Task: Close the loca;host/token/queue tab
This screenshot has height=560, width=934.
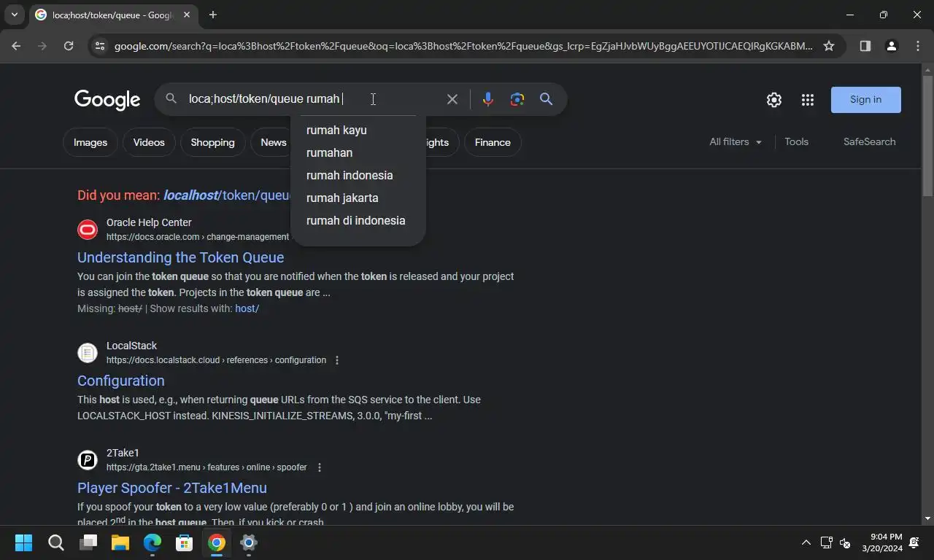Action: 187,15
